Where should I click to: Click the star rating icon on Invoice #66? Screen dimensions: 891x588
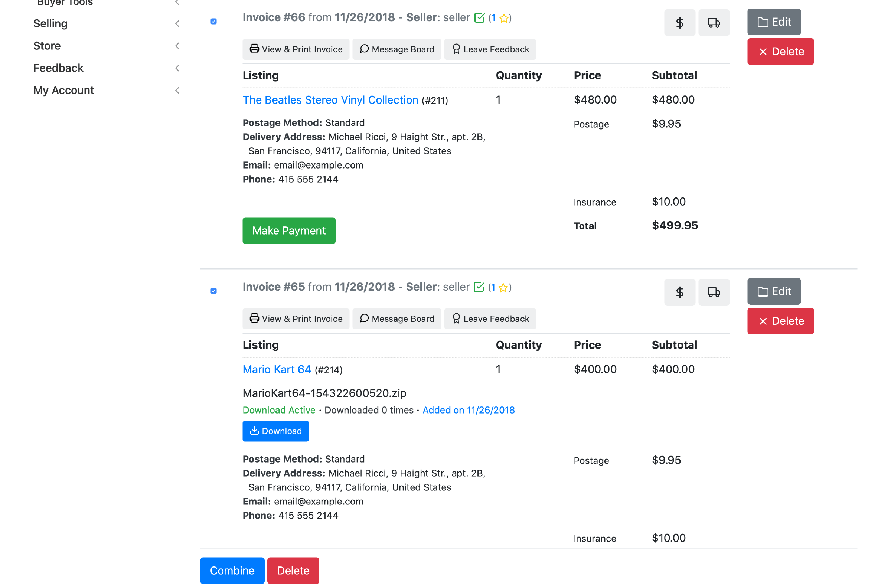[x=504, y=18]
